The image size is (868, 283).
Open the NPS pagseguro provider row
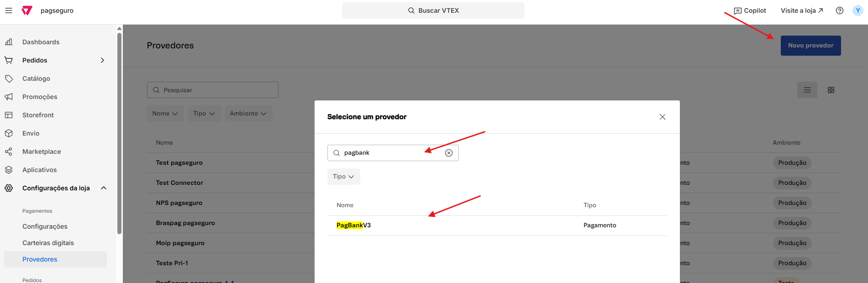(x=179, y=203)
